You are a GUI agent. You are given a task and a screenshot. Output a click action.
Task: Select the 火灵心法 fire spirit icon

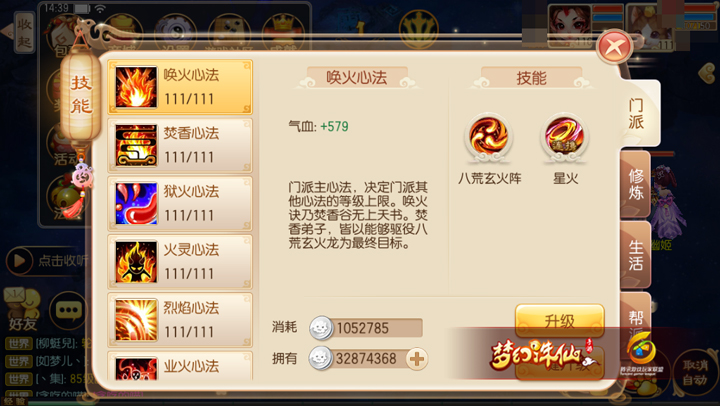click(136, 262)
